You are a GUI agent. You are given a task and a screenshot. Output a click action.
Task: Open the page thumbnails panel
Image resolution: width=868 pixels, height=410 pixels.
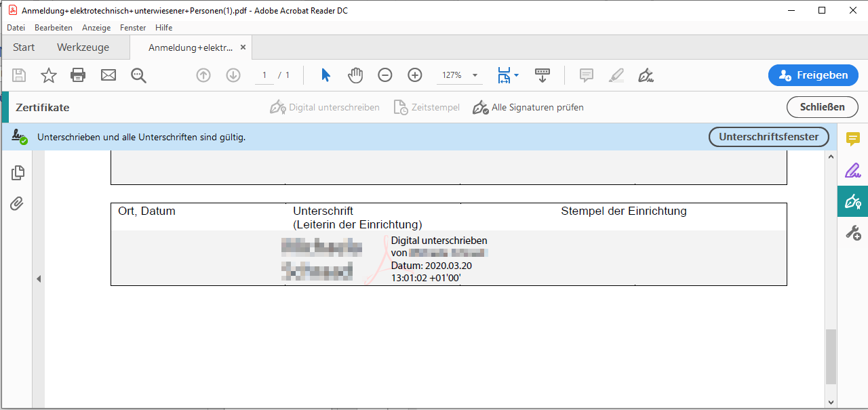[17, 173]
